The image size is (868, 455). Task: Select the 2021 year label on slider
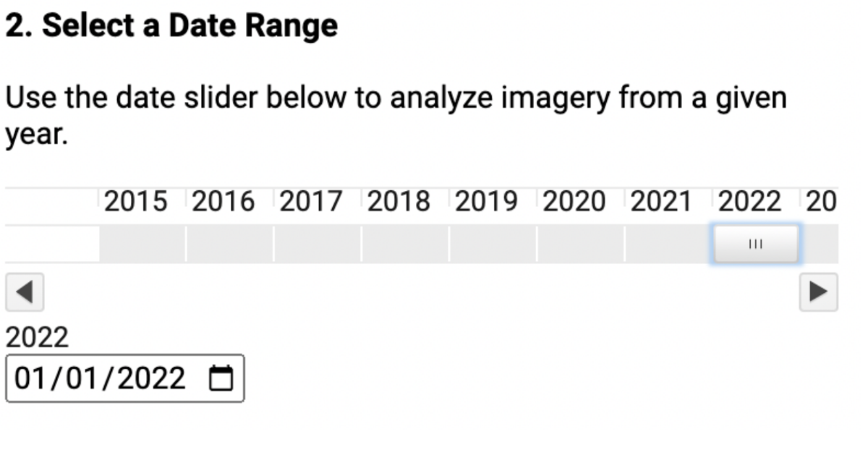tap(661, 202)
